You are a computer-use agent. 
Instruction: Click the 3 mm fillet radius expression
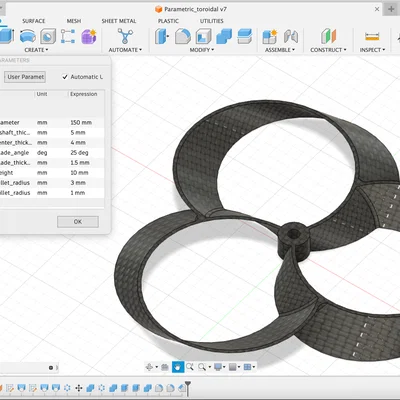point(78,182)
